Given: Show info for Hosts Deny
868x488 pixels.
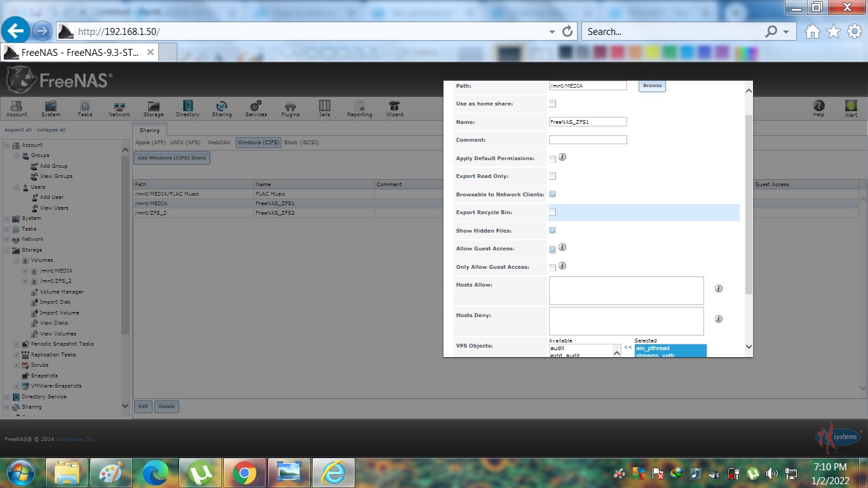Looking at the screenshot, I should [x=719, y=319].
